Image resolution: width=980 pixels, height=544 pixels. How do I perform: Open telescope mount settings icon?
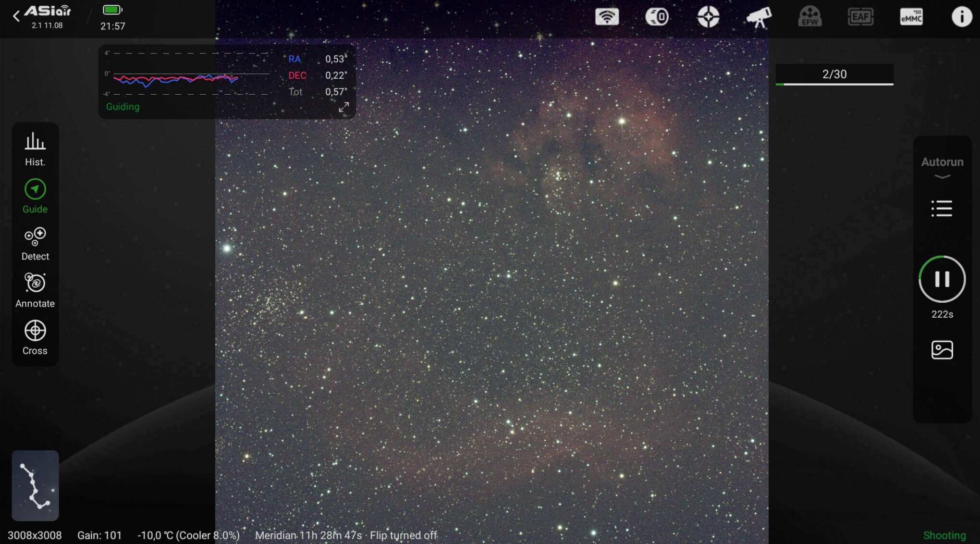coord(759,17)
